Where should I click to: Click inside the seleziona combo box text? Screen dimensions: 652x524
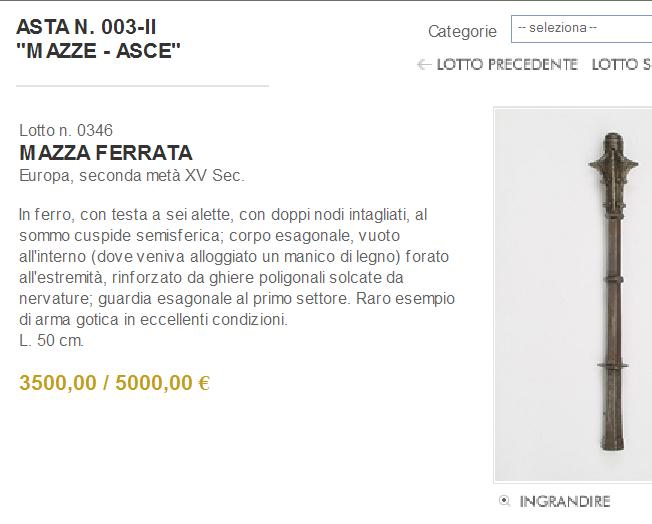557,28
